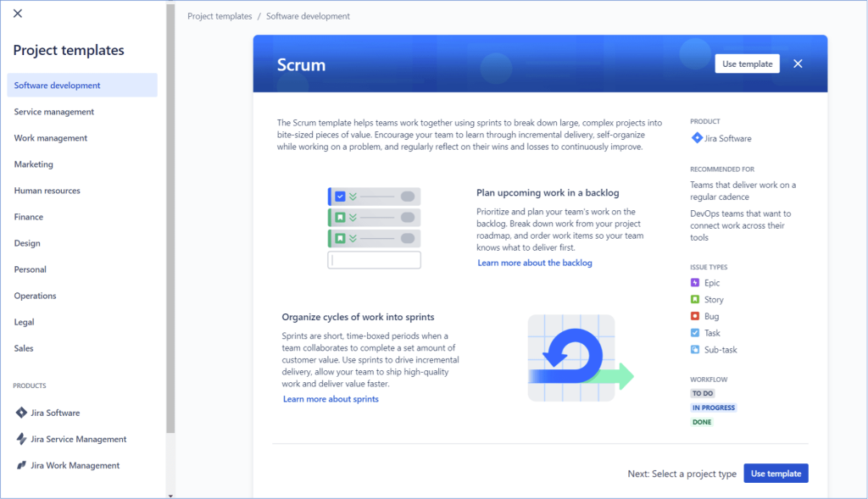Click Use template in the Scrum header
The height and width of the screenshot is (499, 868).
(x=747, y=64)
